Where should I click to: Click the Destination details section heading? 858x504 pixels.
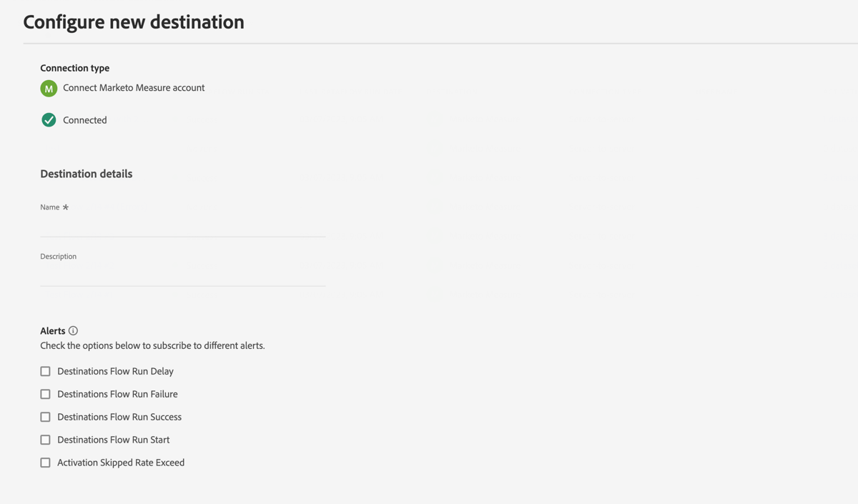coord(87,174)
